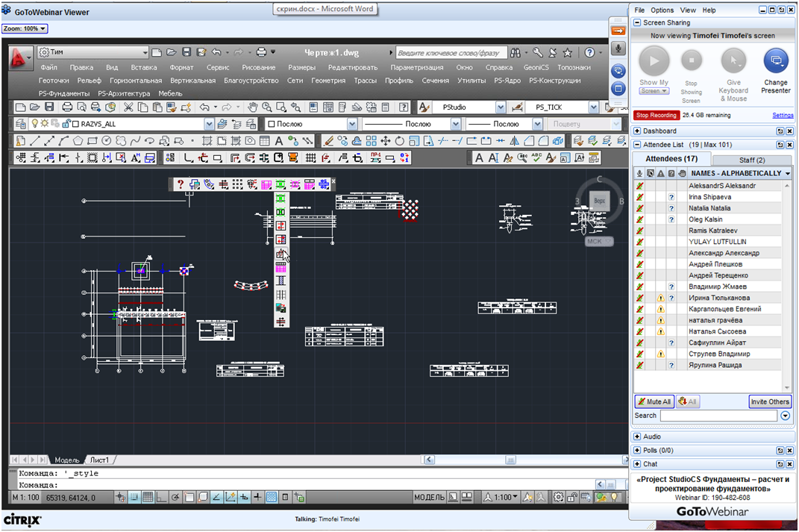Click the Mute All button
The height and width of the screenshot is (532, 799).
654,401
